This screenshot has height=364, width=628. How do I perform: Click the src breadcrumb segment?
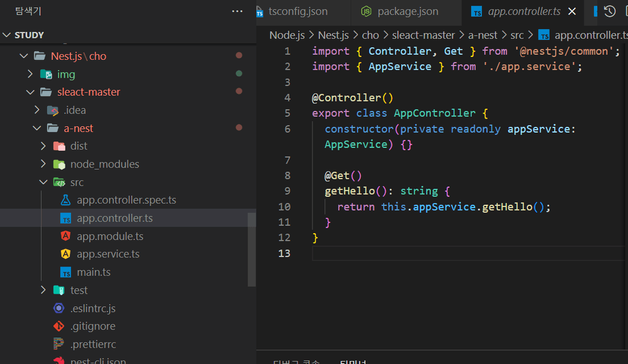tap(517, 35)
